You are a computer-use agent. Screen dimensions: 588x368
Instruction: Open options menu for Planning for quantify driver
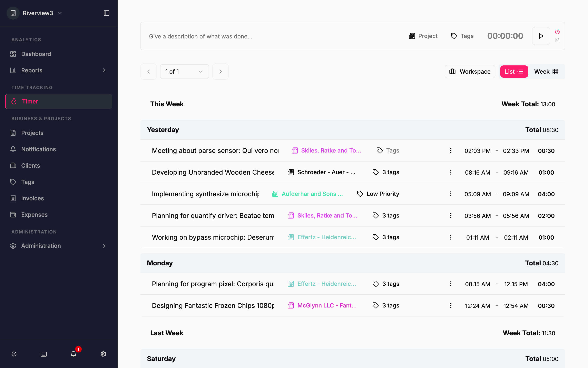point(451,216)
